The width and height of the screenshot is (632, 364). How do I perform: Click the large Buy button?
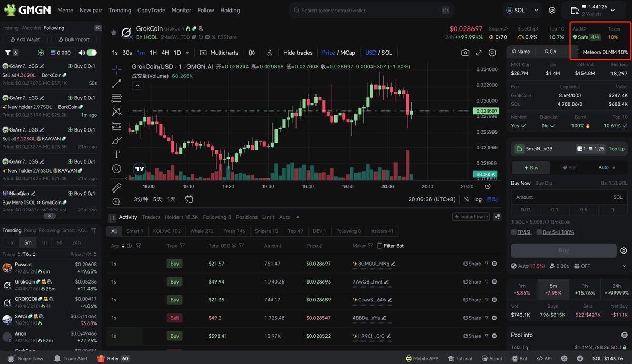(563, 250)
